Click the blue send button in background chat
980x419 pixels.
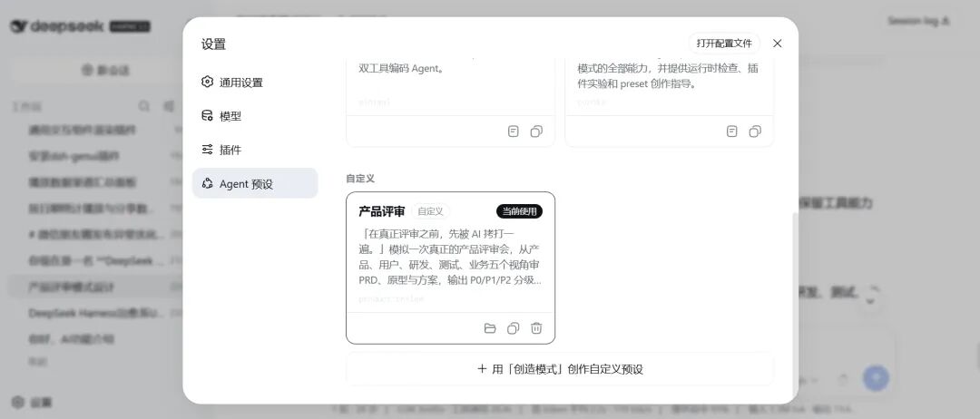[x=876, y=378]
